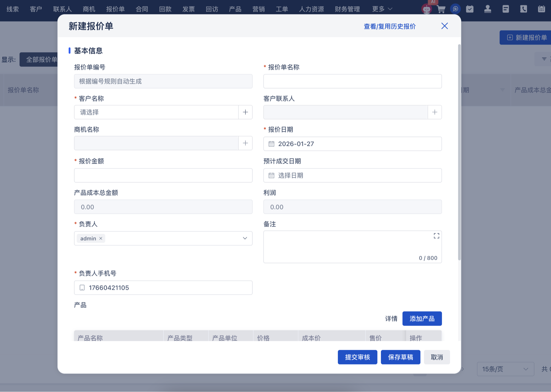Click plus icon beside 商机名称 field
The width and height of the screenshot is (551, 392).
point(245,143)
